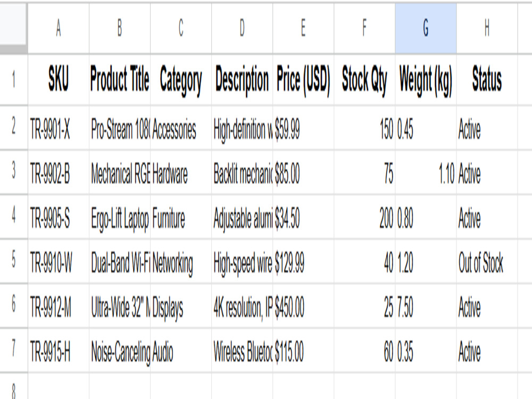Image resolution: width=532 pixels, height=399 pixels.
Task: Click the Stock Qty header cell
Action: [365, 80]
